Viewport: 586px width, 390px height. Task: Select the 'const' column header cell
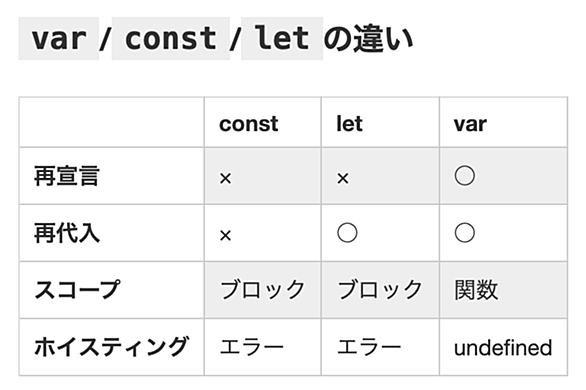point(262,123)
